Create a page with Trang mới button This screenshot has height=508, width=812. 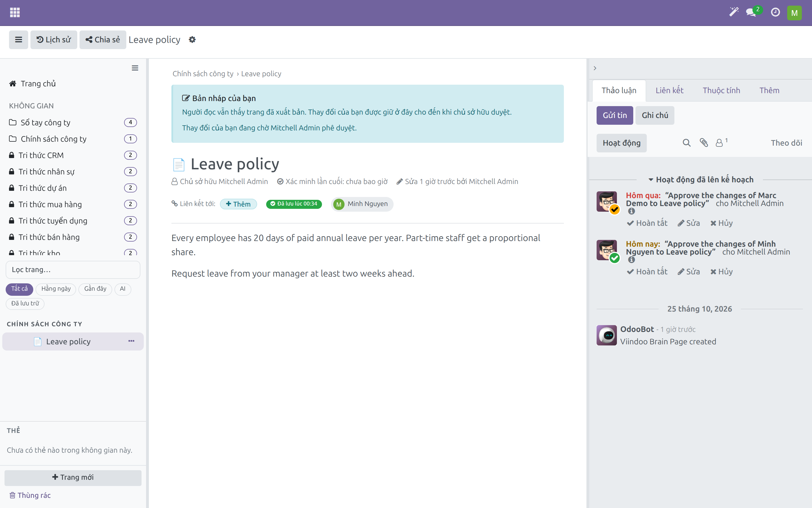coord(73,478)
